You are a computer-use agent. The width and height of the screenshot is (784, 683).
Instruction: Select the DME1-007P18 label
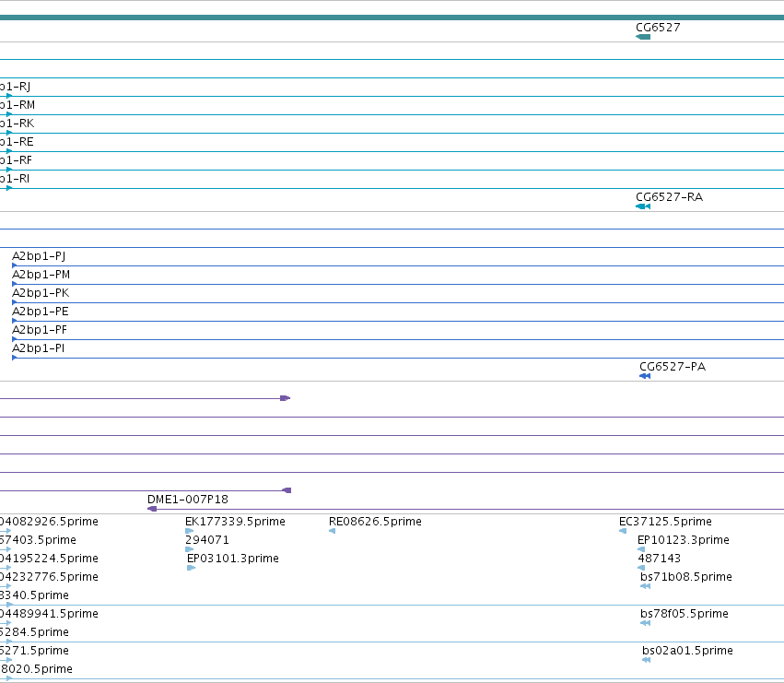pyautogui.click(x=188, y=500)
